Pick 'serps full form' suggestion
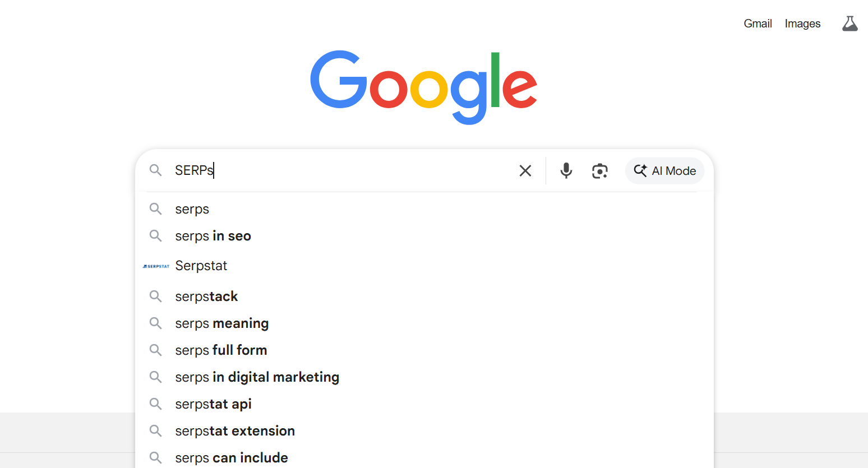 click(x=221, y=350)
